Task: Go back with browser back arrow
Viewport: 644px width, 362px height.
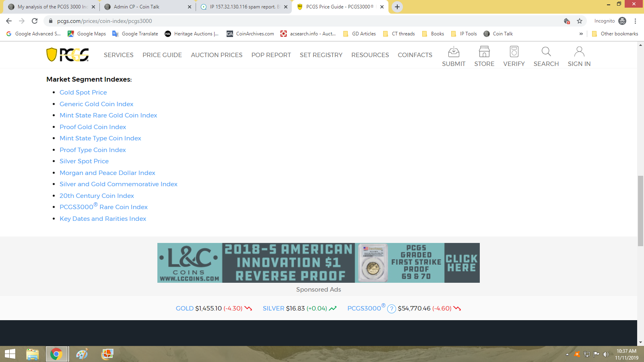Action: click(x=9, y=21)
